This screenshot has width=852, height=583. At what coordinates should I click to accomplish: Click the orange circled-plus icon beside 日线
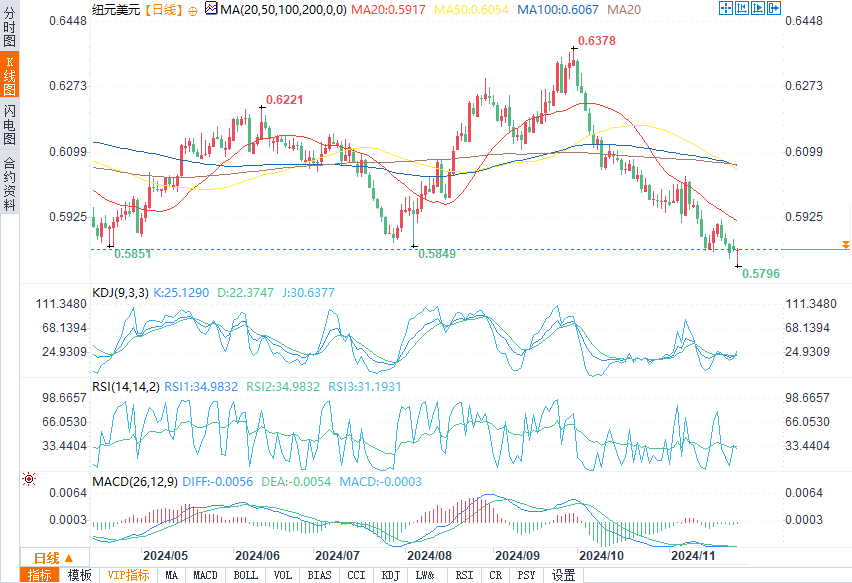[x=193, y=11]
